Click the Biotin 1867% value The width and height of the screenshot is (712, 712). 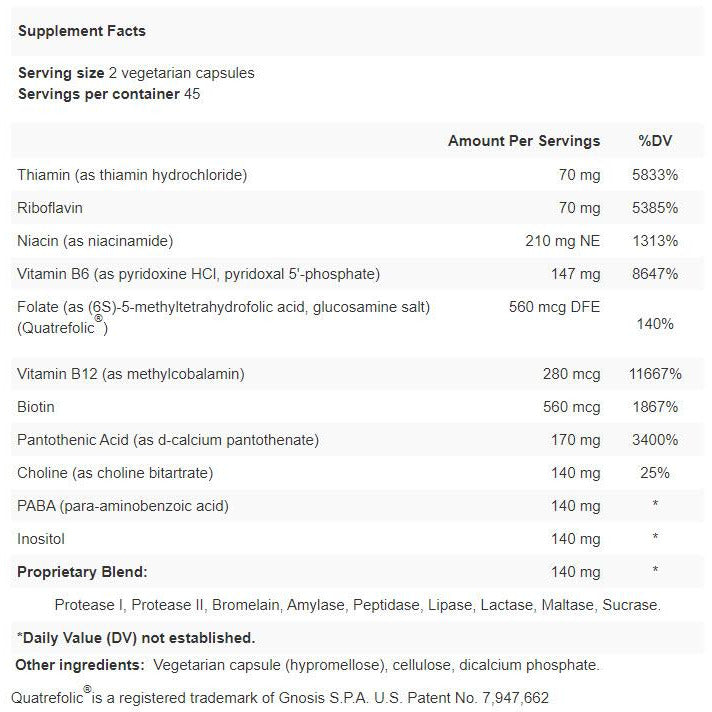coord(655,407)
